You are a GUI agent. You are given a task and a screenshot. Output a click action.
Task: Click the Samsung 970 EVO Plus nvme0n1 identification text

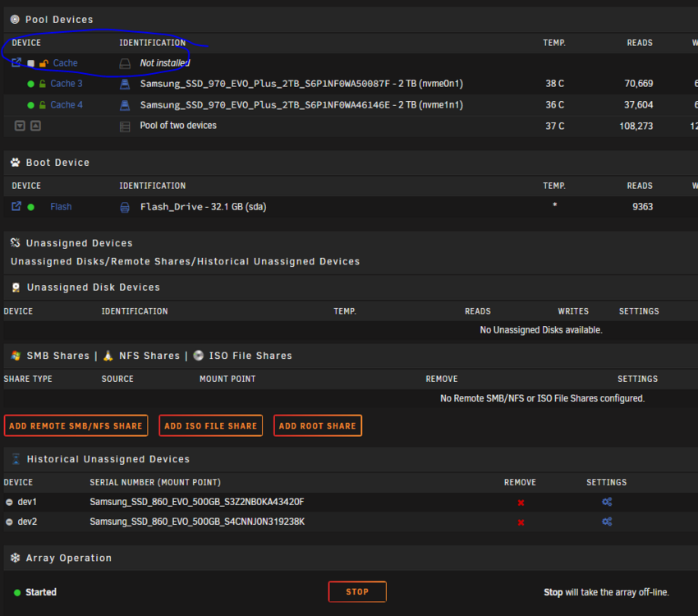301,83
